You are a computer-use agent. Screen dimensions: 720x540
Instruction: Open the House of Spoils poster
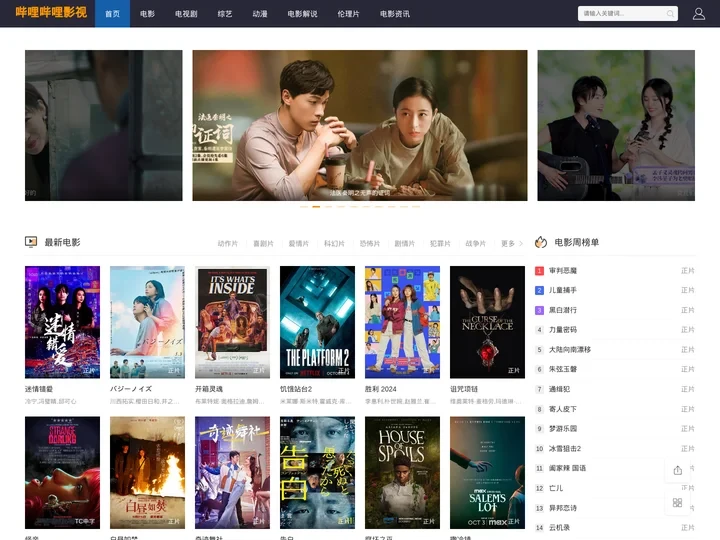point(402,472)
